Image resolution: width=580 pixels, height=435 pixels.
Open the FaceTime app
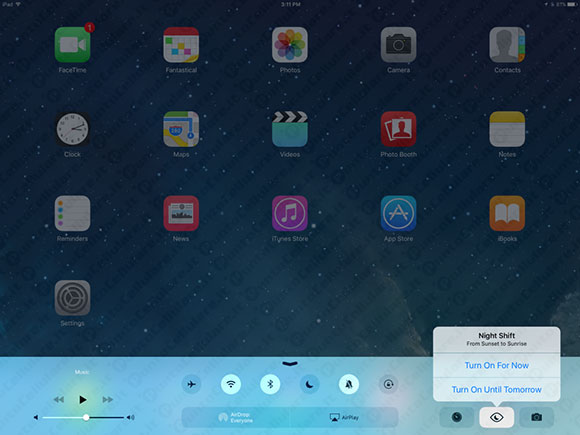click(x=72, y=45)
